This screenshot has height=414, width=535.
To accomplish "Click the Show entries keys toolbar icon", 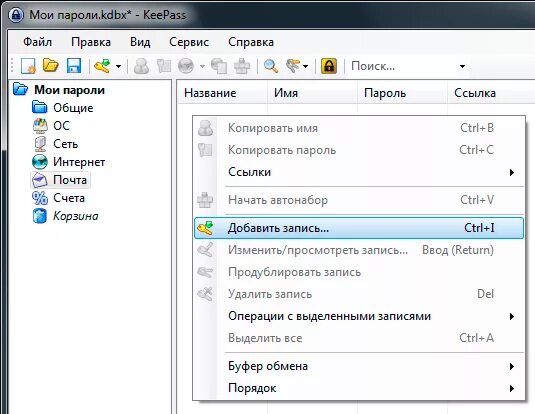I will click(x=293, y=66).
